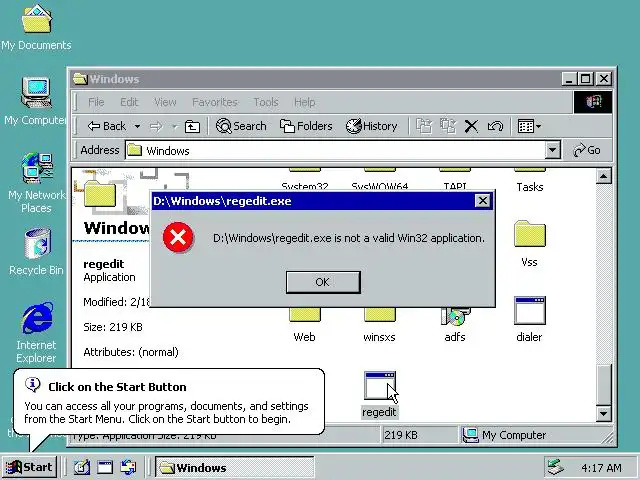Select the Recycle Bin desktop icon
This screenshot has height=480, width=640.
click(36, 252)
